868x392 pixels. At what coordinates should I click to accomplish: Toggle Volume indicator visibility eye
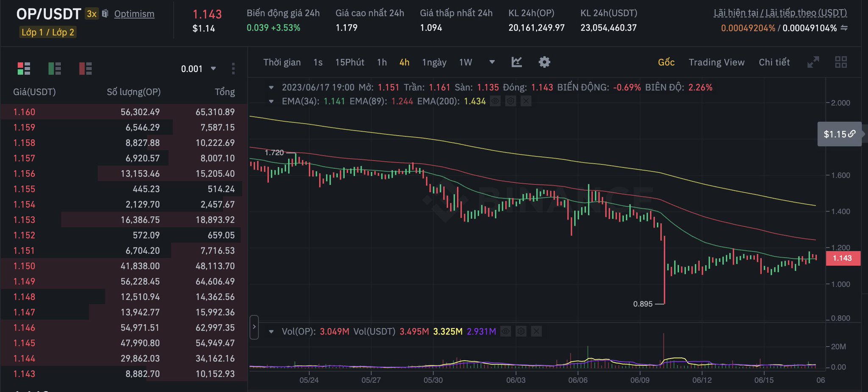click(x=506, y=331)
